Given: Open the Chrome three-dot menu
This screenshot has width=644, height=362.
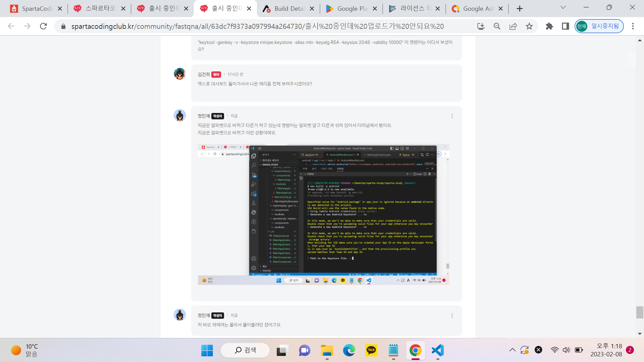Looking at the screenshot, I should click(x=633, y=26).
